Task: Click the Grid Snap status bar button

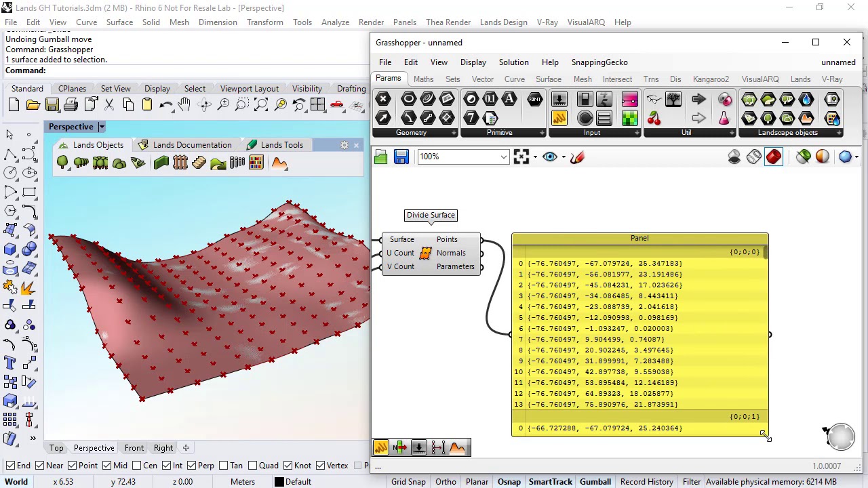Action: coord(408,482)
